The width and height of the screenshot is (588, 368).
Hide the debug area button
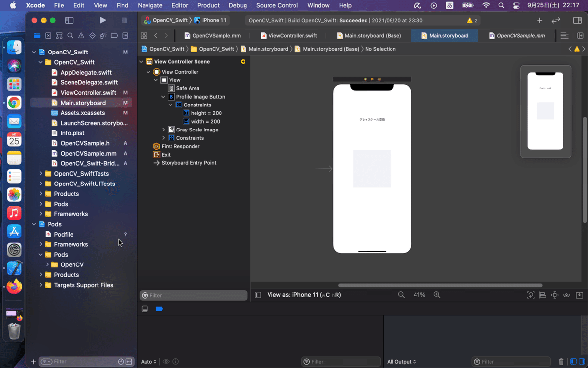pyautogui.click(x=145, y=309)
